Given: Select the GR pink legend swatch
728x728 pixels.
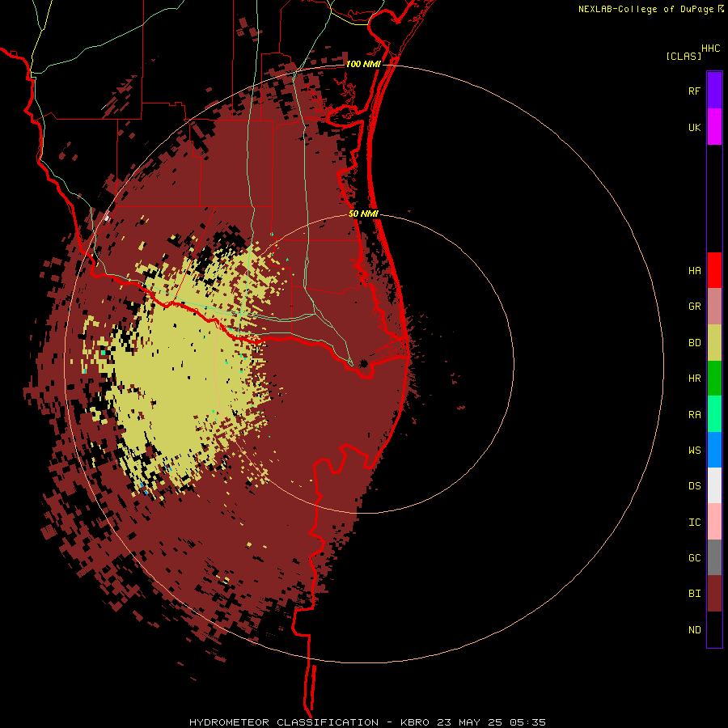Looking at the screenshot, I should 714,307.
